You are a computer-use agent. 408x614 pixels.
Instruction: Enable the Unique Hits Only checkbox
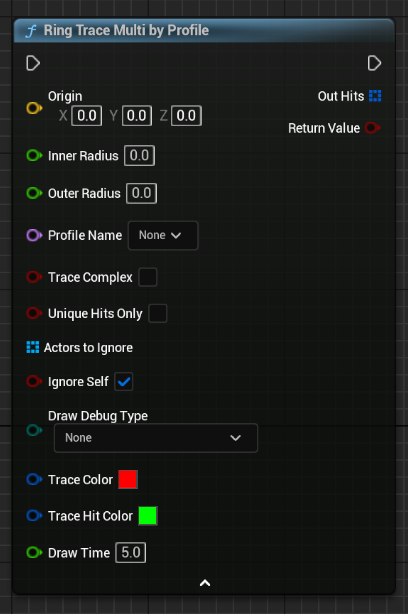[157, 313]
